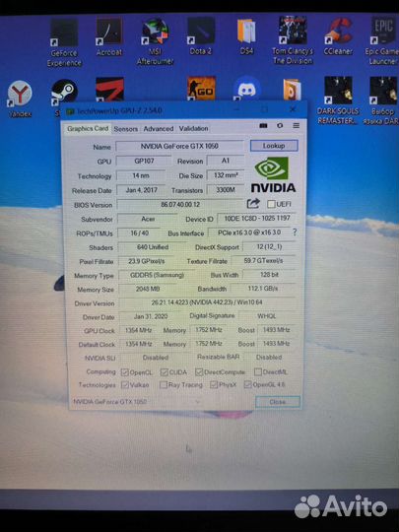The width and height of the screenshot is (399, 532).
Task: Click the Driver Date value Jan 31, 2020
Action: pos(151,316)
